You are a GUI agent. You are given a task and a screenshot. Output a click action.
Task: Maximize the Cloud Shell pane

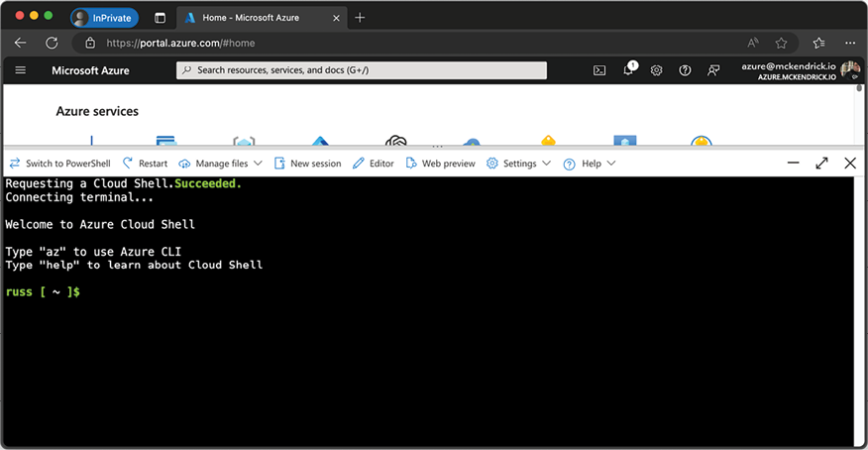tap(822, 163)
